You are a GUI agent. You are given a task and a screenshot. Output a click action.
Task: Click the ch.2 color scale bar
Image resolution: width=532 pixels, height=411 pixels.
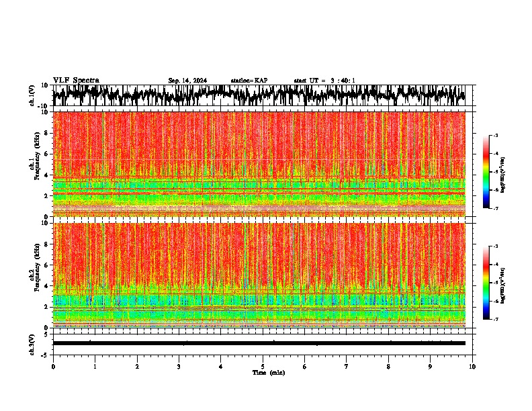(486, 283)
